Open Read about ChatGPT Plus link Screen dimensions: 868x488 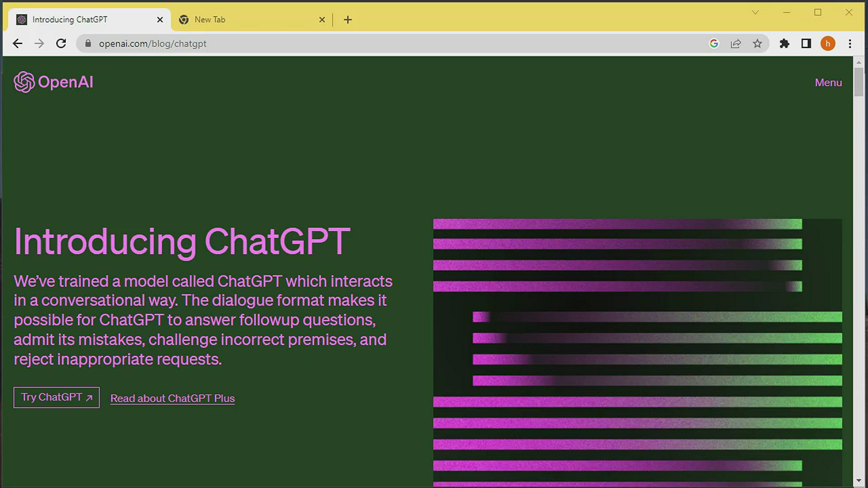click(x=173, y=398)
